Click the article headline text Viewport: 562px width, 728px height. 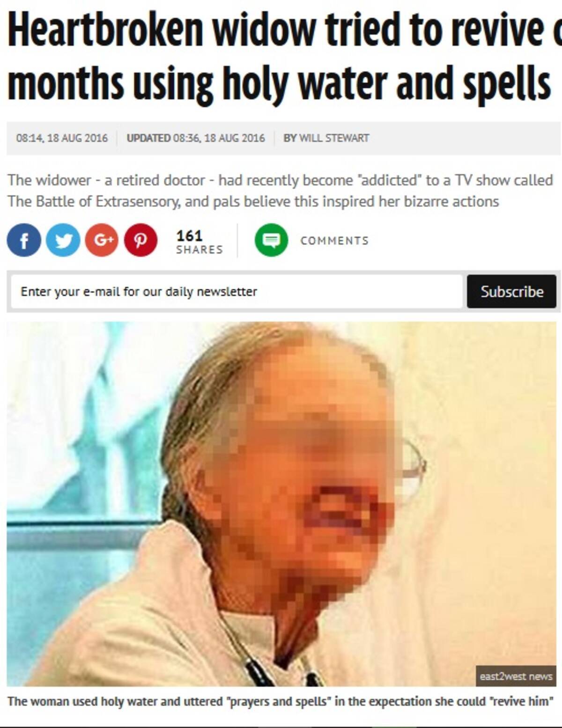pos(284,56)
